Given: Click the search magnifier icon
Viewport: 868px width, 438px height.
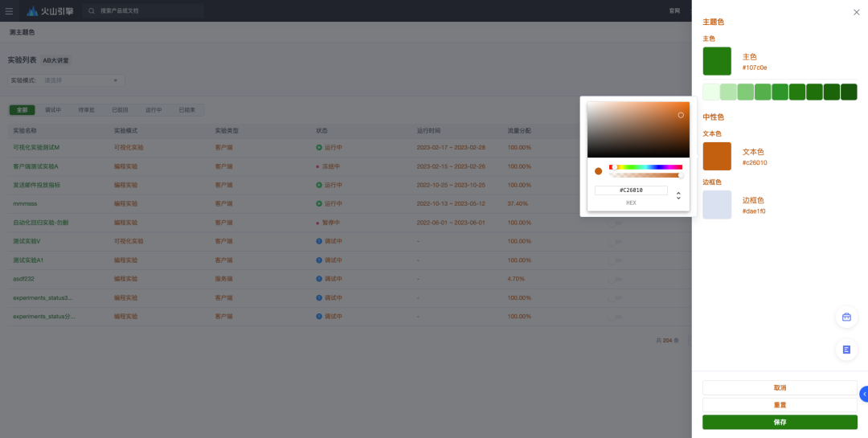Looking at the screenshot, I should (x=92, y=11).
